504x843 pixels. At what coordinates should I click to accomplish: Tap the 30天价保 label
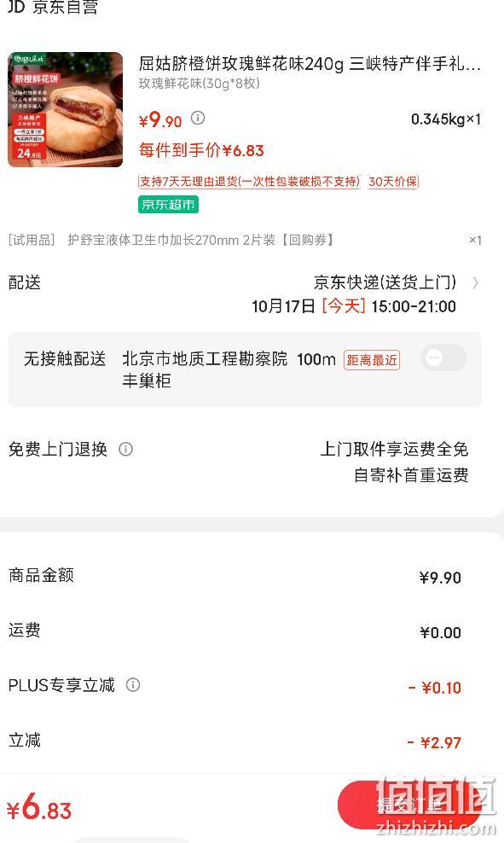(393, 182)
